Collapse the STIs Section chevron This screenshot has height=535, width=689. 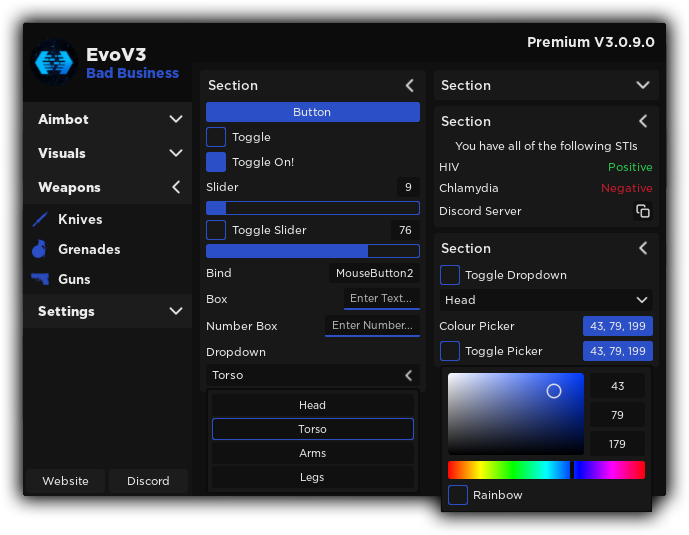pyautogui.click(x=643, y=121)
